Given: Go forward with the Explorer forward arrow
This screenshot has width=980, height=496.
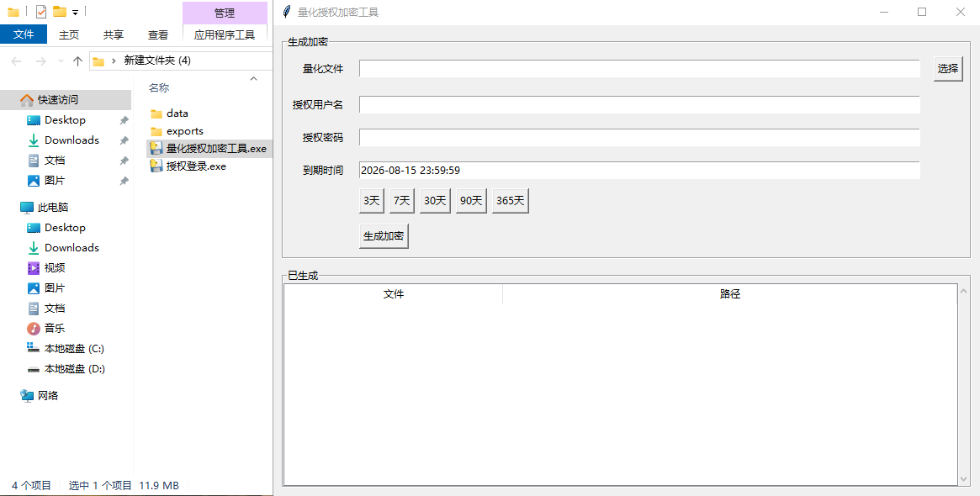Looking at the screenshot, I should 40,61.
